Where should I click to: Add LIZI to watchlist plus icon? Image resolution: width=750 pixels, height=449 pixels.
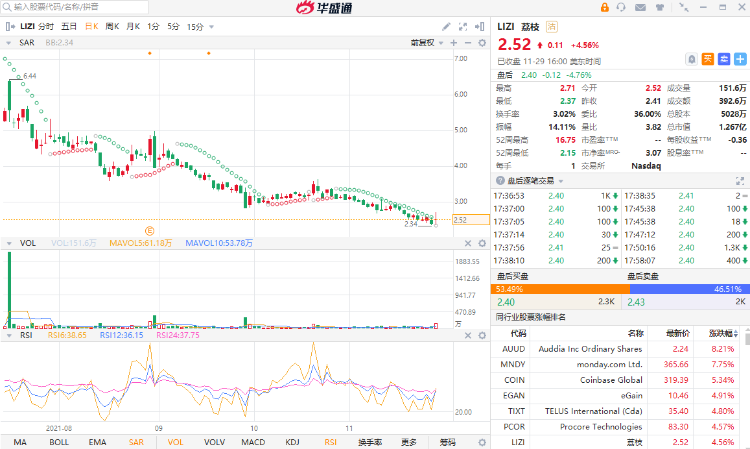[740, 59]
